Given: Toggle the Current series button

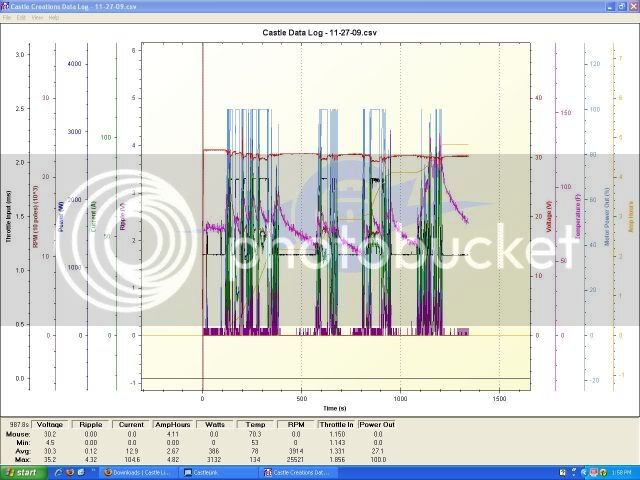Looking at the screenshot, I should (131, 424).
